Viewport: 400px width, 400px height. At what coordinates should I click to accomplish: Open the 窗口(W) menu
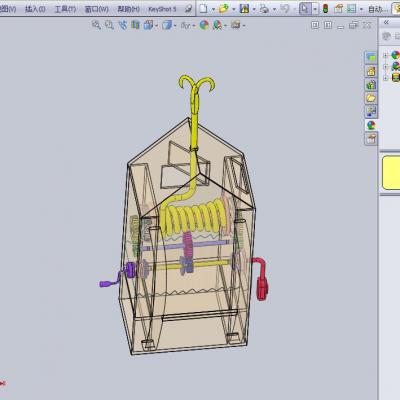(x=97, y=9)
